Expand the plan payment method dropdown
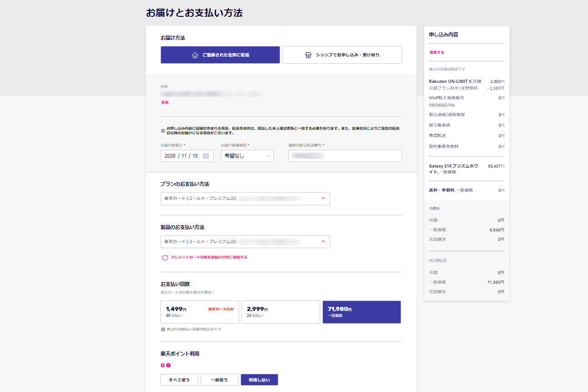Screen dimensions: 588x392 click(245, 199)
